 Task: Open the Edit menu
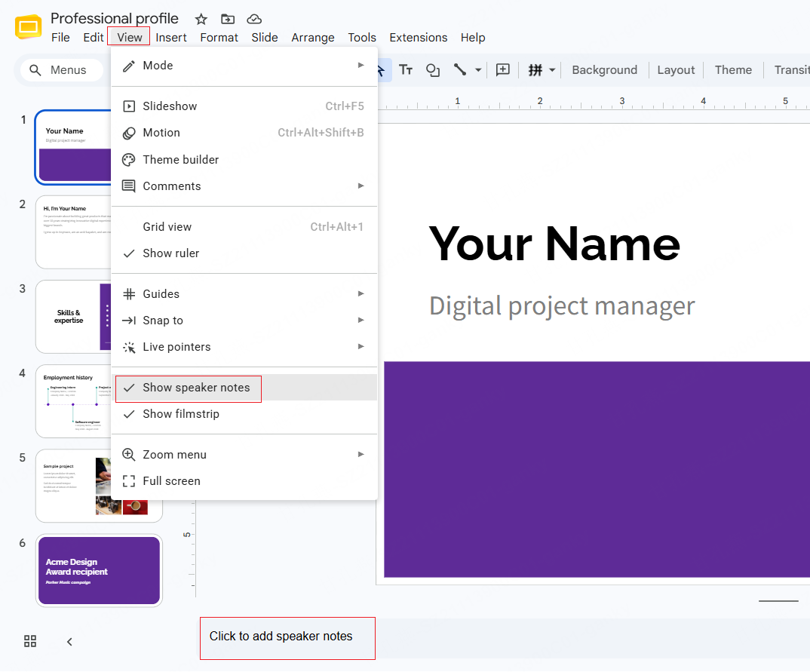pos(93,37)
